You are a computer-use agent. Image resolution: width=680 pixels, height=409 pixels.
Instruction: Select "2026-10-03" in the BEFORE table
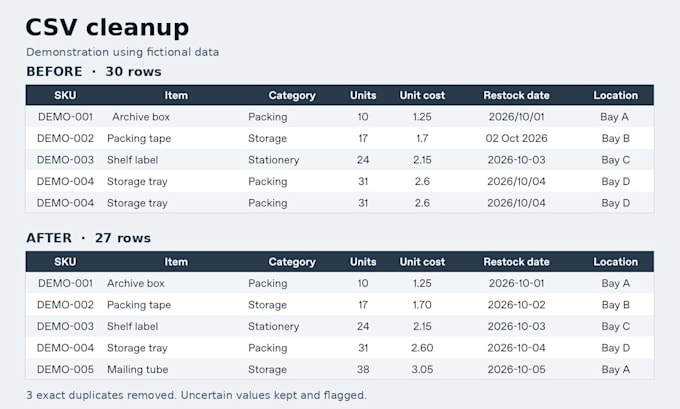[517, 160]
